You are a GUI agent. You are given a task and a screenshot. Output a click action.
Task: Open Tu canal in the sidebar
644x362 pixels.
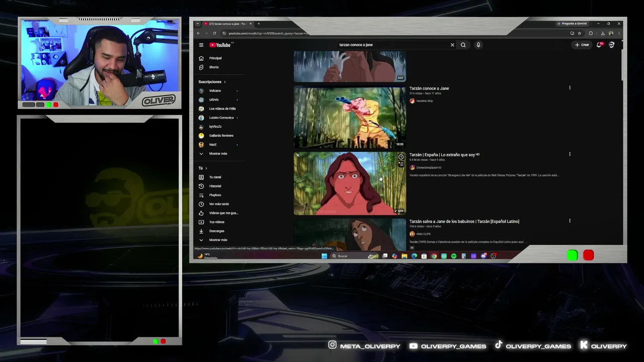click(x=220, y=177)
